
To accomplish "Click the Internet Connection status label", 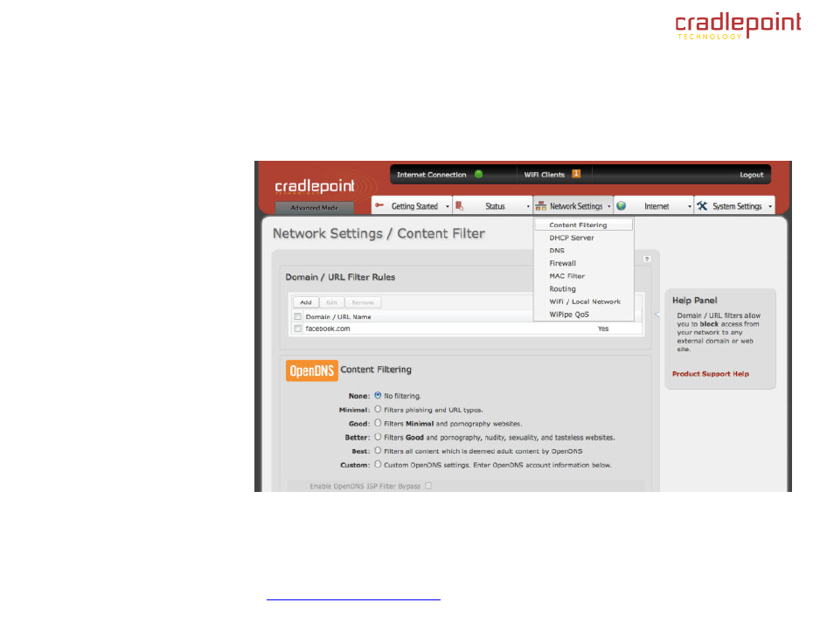I will click(431, 175).
